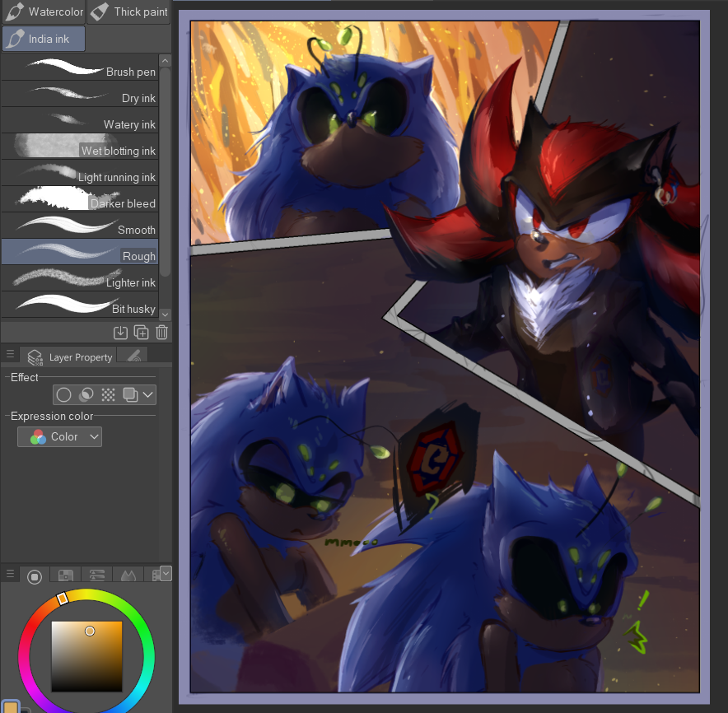This screenshot has height=713, width=728.
Task: Click the orange hue handle on ring
Action: 63,599
